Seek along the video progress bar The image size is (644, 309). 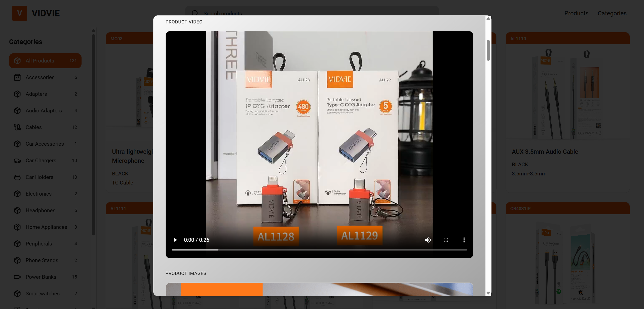tap(319, 250)
